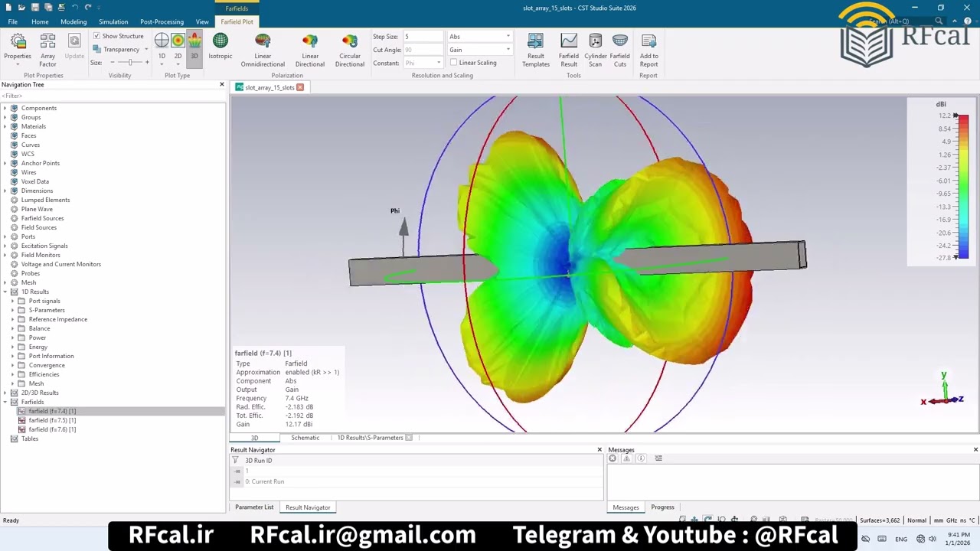Click the Open file icon in quick access toolbar
Image resolution: width=980 pixels, height=551 pixels.
[21, 8]
